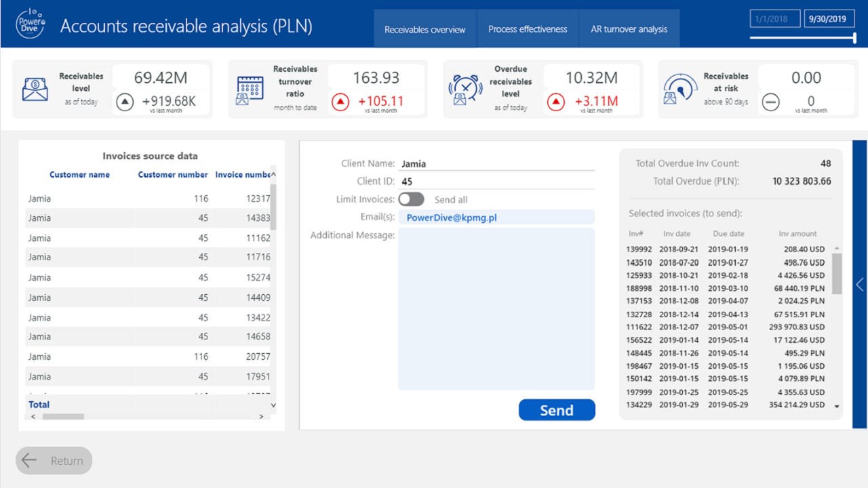The image size is (868, 488).
Task: Click the Send button
Action: pos(557,410)
